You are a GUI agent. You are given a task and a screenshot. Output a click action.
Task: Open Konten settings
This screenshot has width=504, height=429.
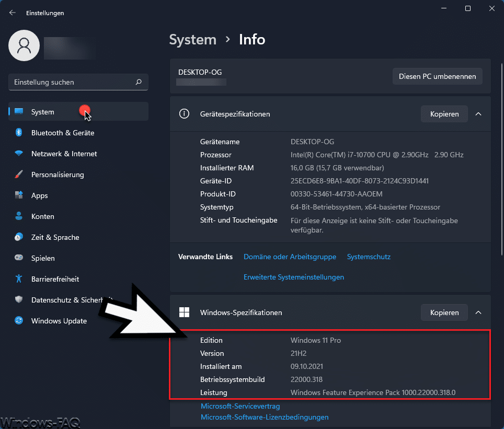[x=78, y=216]
